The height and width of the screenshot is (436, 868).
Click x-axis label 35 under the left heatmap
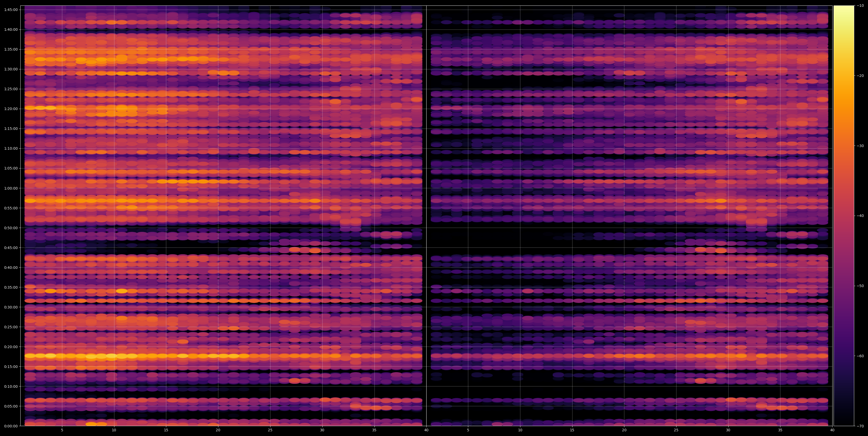click(374, 430)
